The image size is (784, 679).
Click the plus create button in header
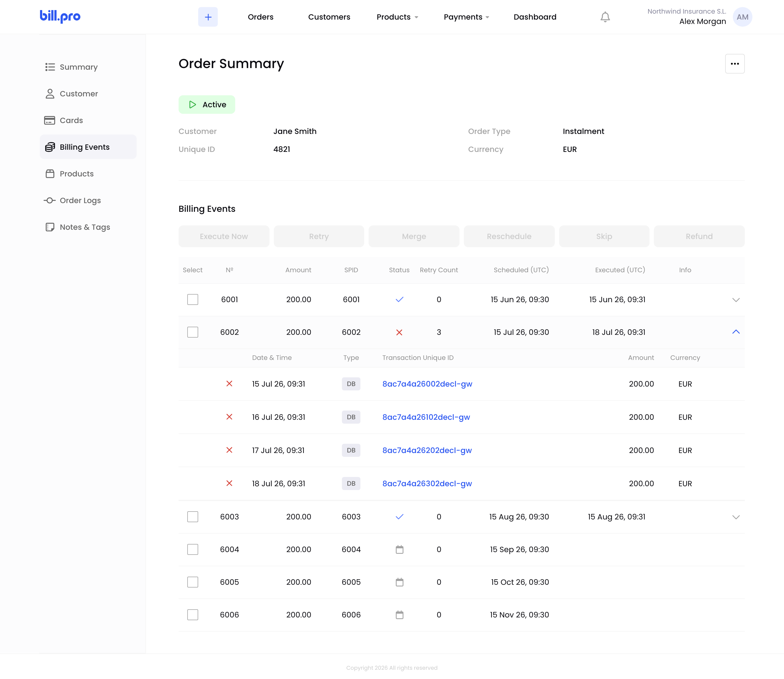208,17
